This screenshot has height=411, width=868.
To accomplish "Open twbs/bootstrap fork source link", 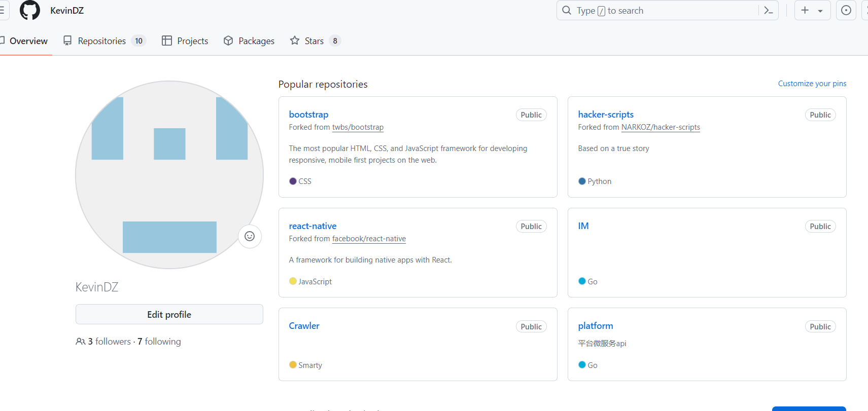I will (x=358, y=127).
